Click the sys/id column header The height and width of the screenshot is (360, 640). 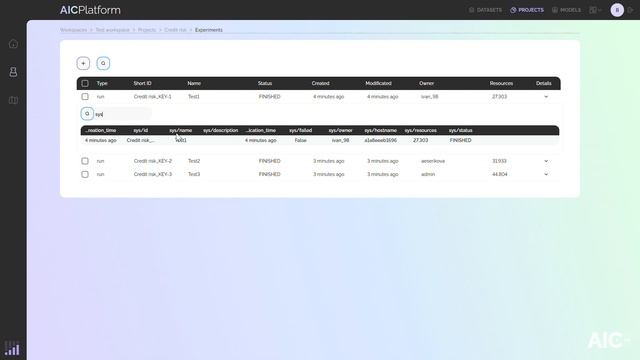pyautogui.click(x=140, y=130)
